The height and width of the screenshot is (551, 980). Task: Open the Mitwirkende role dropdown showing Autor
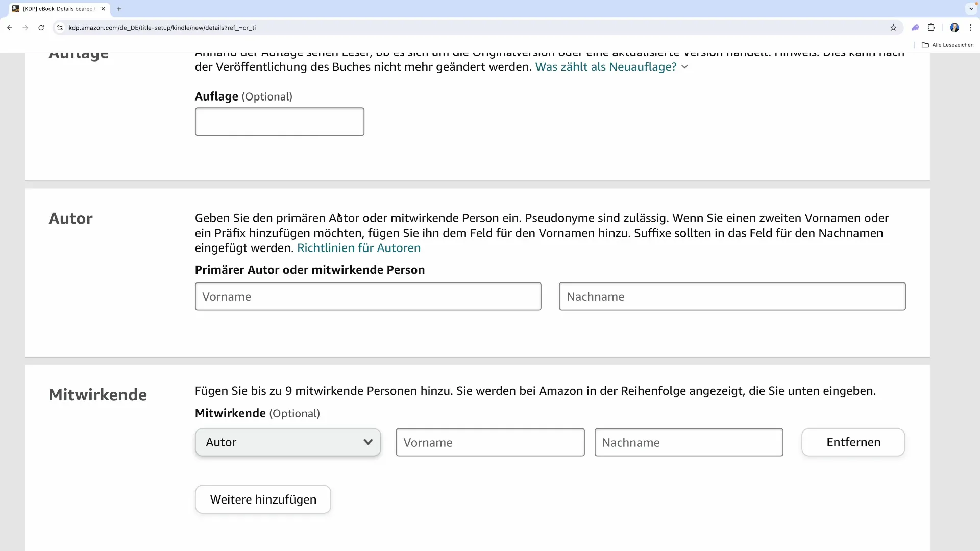point(288,442)
